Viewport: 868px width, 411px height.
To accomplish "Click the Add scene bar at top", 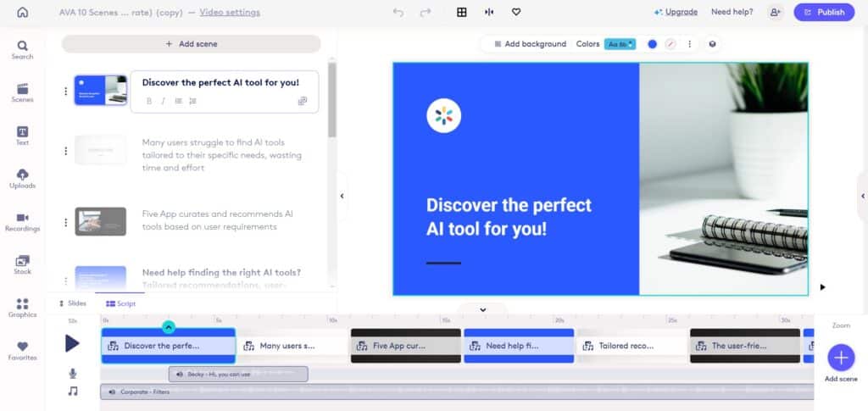I will pyautogui.click(x=191, y=44).
